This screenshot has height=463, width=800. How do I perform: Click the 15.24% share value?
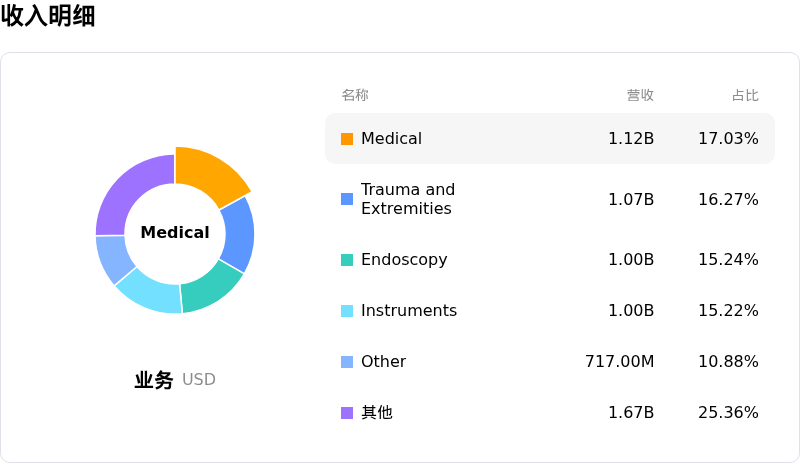point(729,259)
